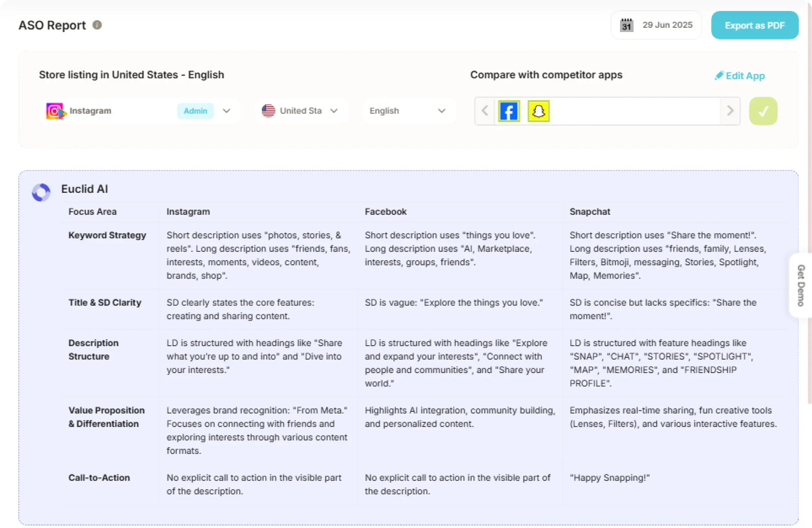Click the right chevron in competitor carousel
Screen dimensions: 812x528
tap(730, 111)
